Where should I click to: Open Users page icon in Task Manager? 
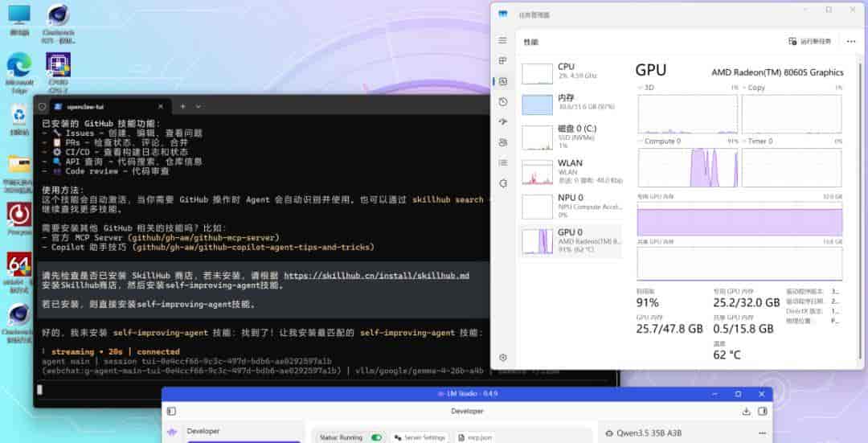point(502,142)
